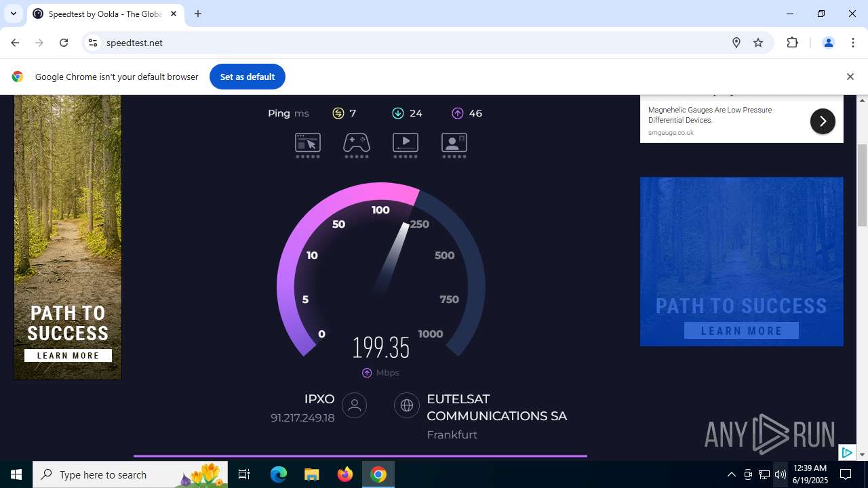Click the download latency arrow icon
The width and height of the screenshot is (868, 488).
tap(398, 113)
